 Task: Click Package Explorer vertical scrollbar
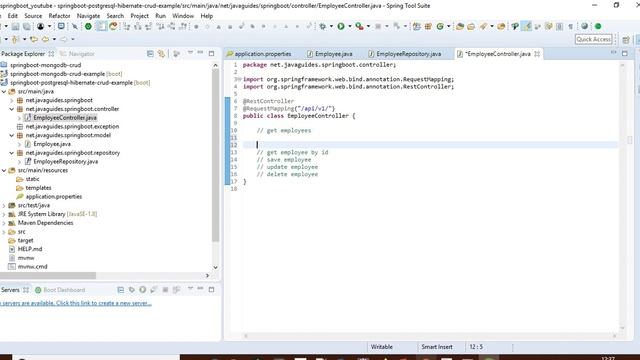point(216,155)
